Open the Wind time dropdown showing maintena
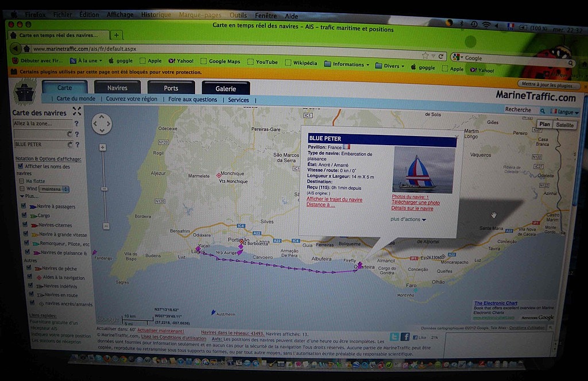Screen dimensions: 588x381 (55, 189)
